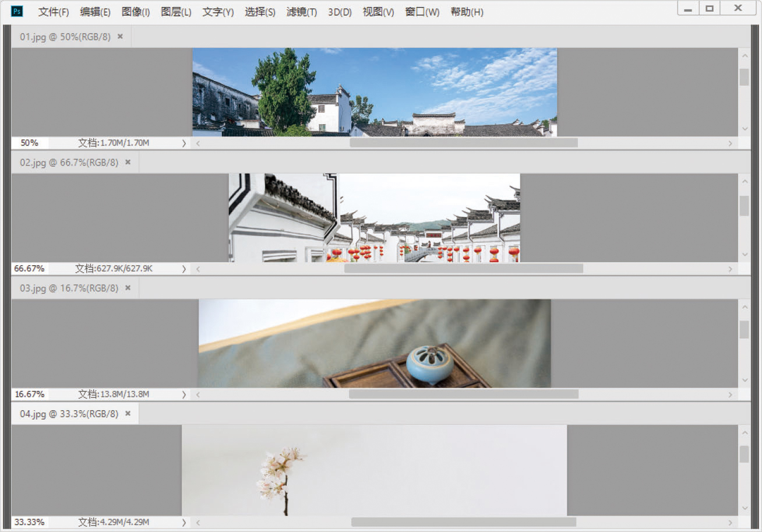
Task: Click horizontal scrollbar thumb in 02.jpg window
Action: [x=464, y=269]
